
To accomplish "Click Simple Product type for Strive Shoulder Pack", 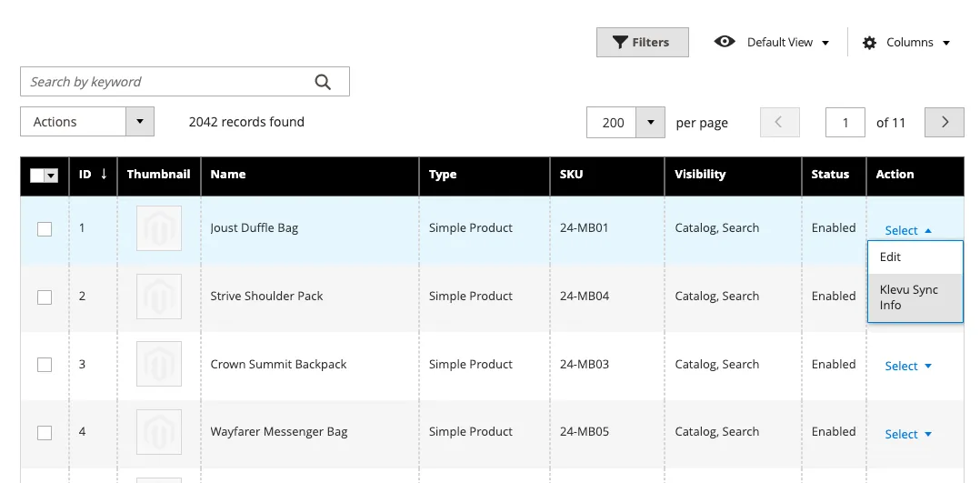I will [471, 296].
